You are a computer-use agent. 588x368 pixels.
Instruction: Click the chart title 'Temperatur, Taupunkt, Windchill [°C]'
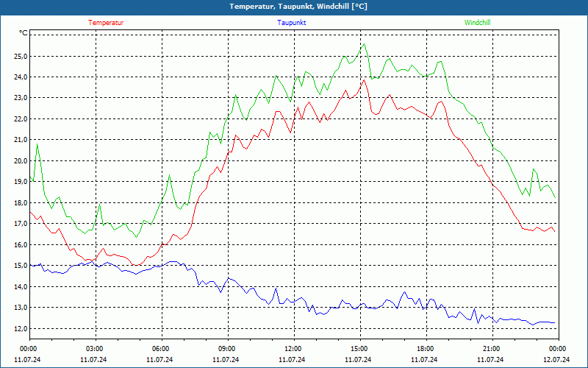[x=298, y=7]
